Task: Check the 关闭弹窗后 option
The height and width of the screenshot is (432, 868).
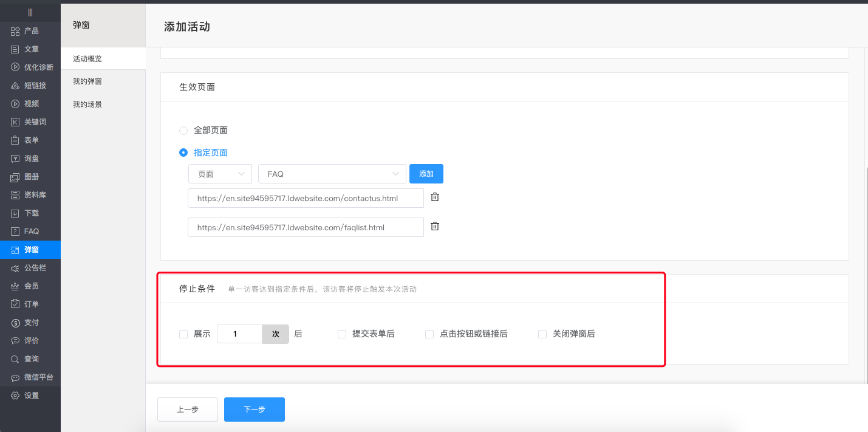Action: (x=542, y=334)
